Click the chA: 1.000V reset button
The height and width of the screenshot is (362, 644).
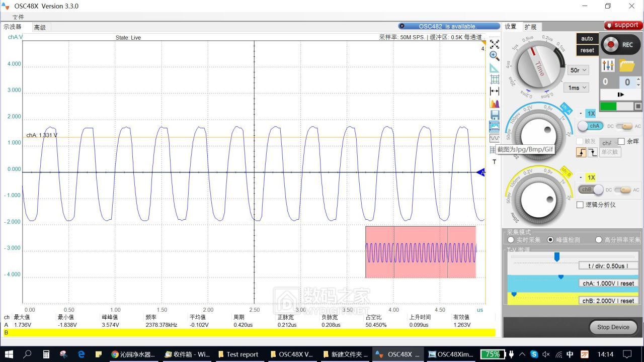pos(608,283)
